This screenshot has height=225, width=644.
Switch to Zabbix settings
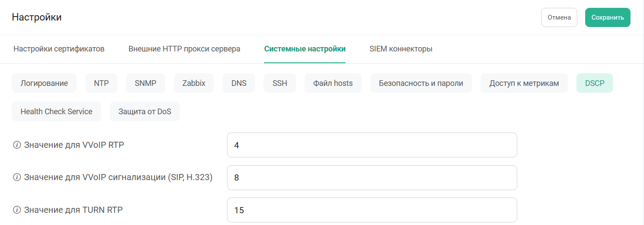tap(194, 83)
